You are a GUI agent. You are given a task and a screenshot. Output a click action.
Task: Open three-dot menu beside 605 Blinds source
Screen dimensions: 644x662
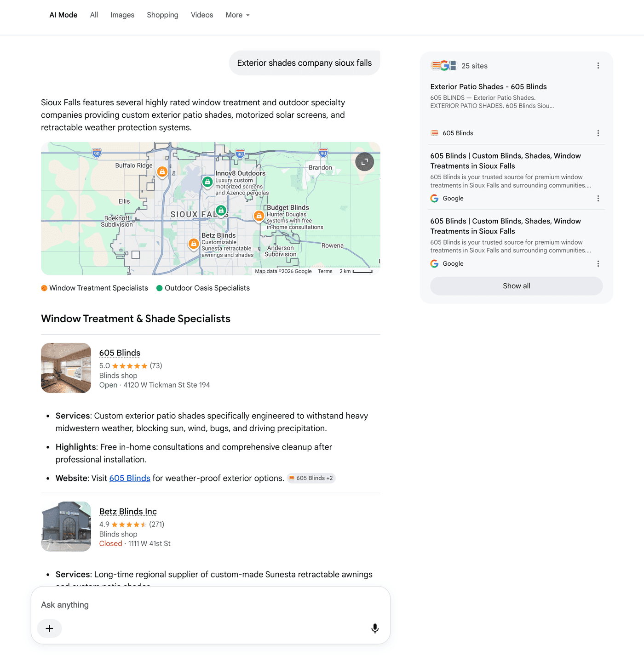(x=598, y=133)
